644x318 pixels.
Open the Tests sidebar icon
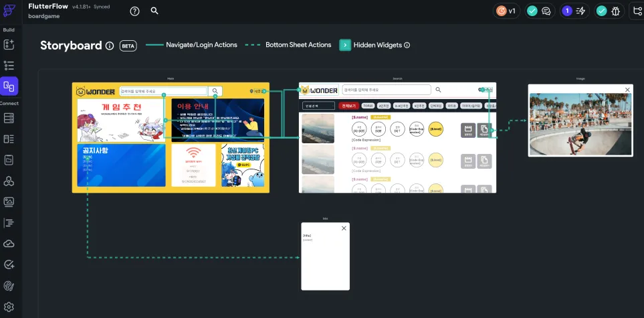[9, 264]
